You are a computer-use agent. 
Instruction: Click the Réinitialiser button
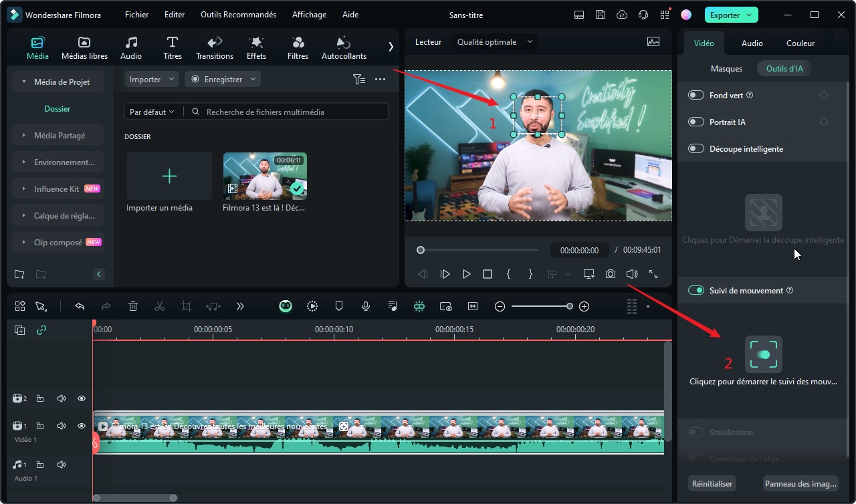[x=712, y=483]
